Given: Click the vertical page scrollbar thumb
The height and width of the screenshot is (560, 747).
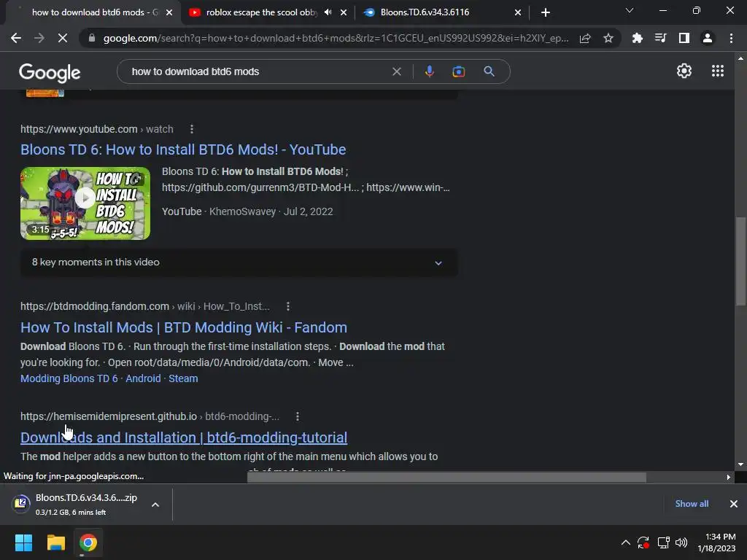Looking at the screenshot, I should tap(740, 260).
